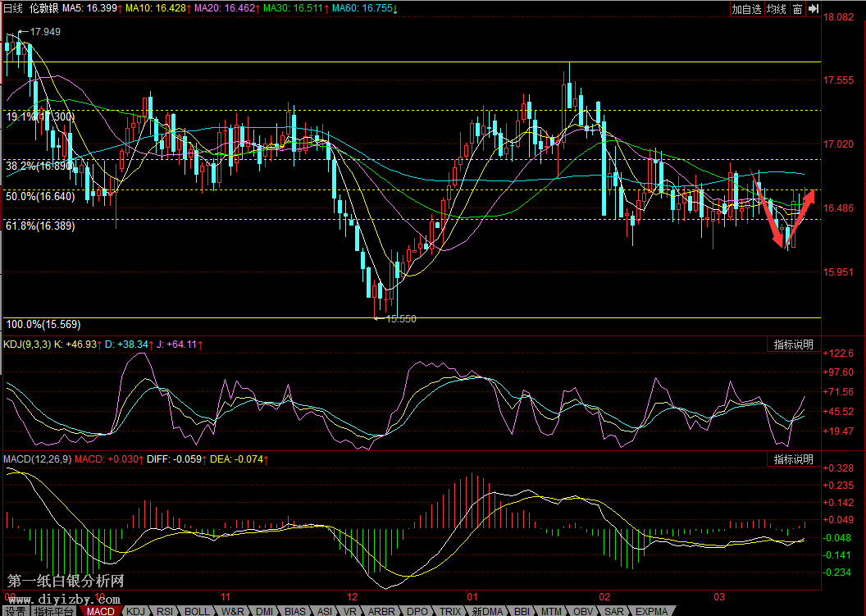Select the TRIX indicator tab
866x616 pixels.
click(450, 611)
